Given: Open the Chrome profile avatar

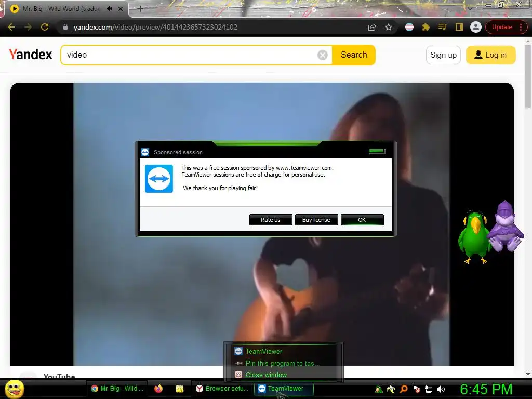Looking at the screenshot, I should 476,27.
